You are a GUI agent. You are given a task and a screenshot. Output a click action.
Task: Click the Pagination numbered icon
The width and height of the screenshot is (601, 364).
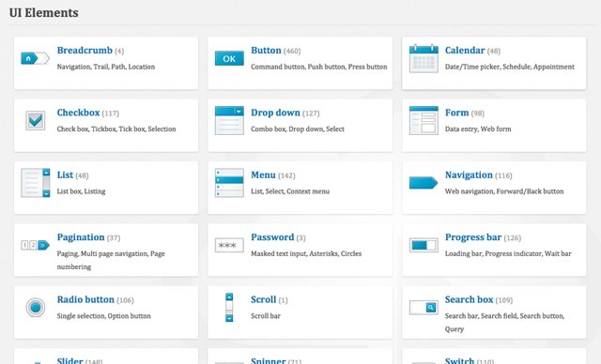[x=36, y=245]
